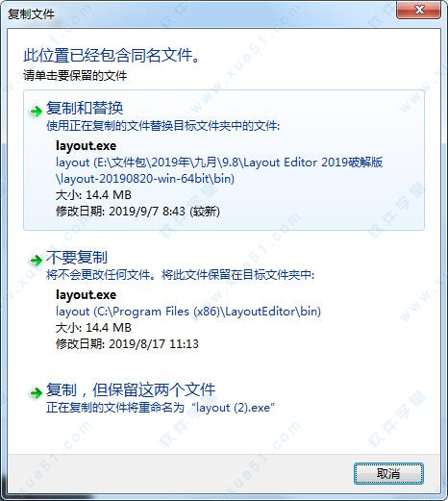
Task: Choose the 不要复制 option heading
Action: [x=77, y=257]
